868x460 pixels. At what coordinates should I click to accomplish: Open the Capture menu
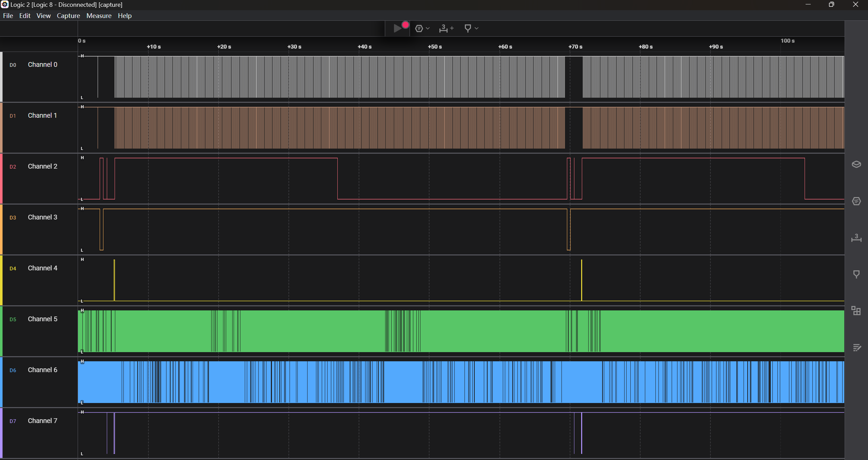[68, 16]
